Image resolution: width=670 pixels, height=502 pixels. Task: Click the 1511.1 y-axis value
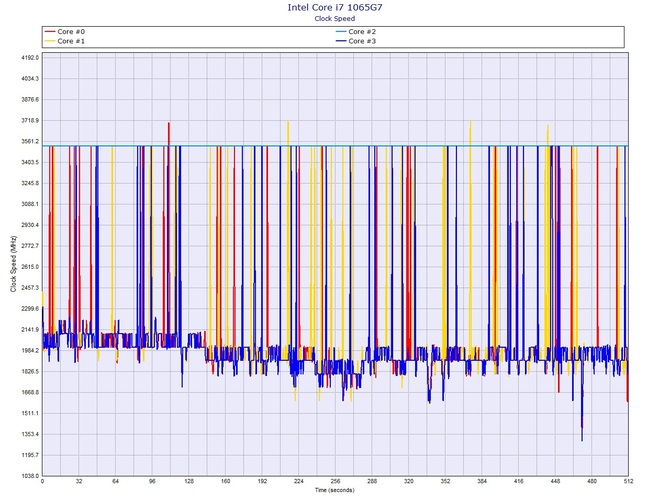[x=30, y=414]
